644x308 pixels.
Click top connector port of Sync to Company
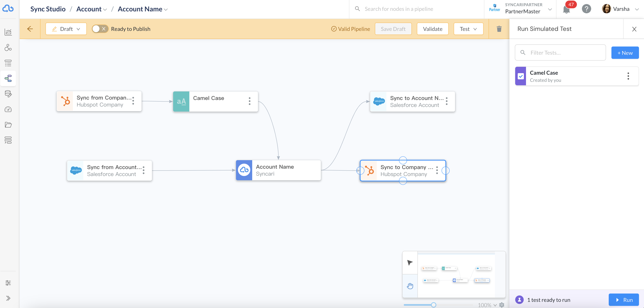pyautogui.click(x=403, y=160)
